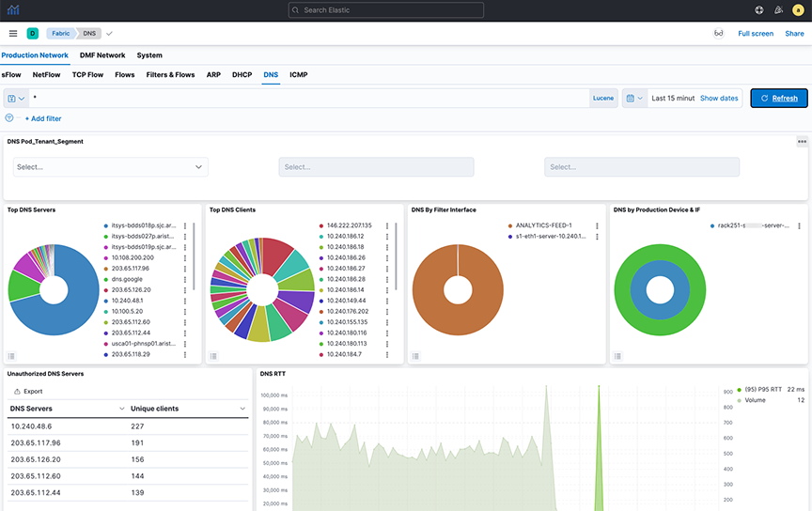This screenshot has height=511, width=812.
Task: Click the ANALYTICS-FEED-1 orange legend dot
Action: click(x=510, y=225)
